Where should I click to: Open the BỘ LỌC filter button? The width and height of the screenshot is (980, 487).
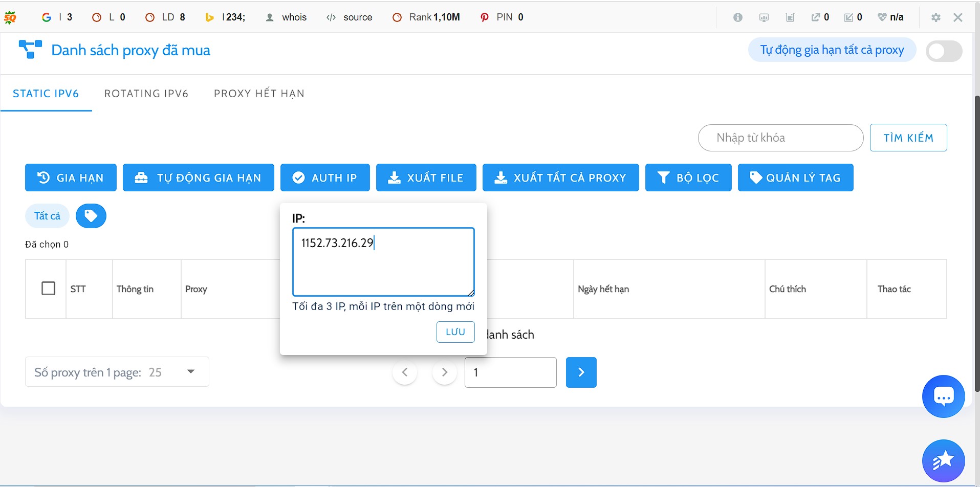click(x=688, y=178)
